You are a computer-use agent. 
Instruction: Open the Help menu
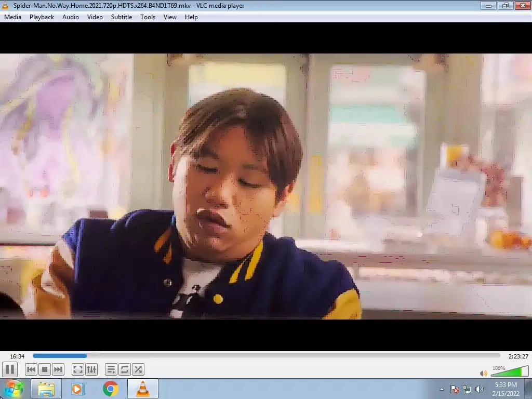[191, 17]
